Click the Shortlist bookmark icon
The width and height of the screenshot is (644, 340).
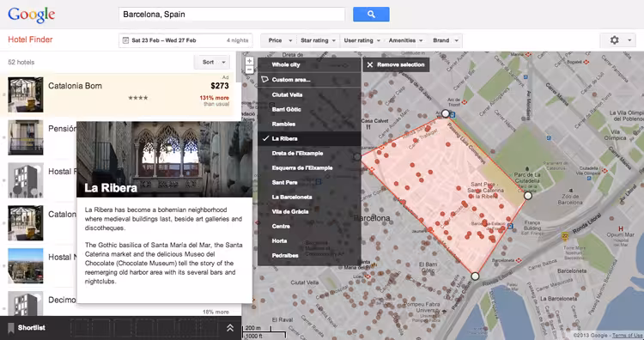[x=10, y=328]
